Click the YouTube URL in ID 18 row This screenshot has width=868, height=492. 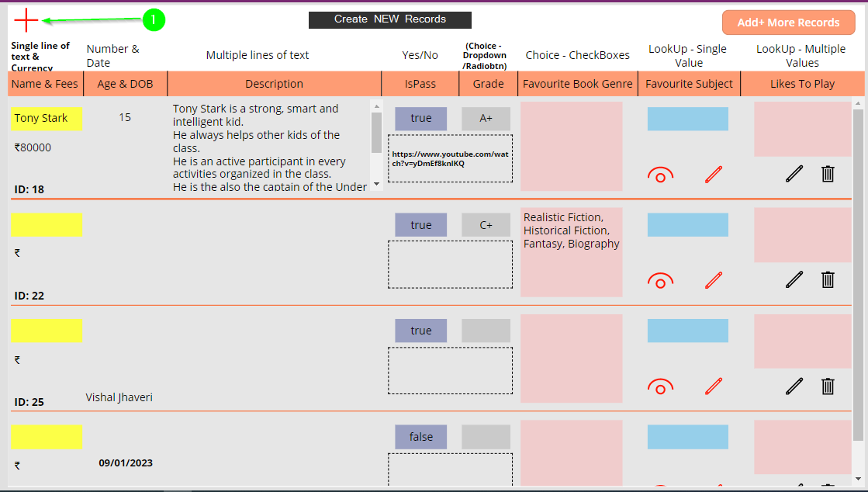pyautogui.click(x=450, y=158)
